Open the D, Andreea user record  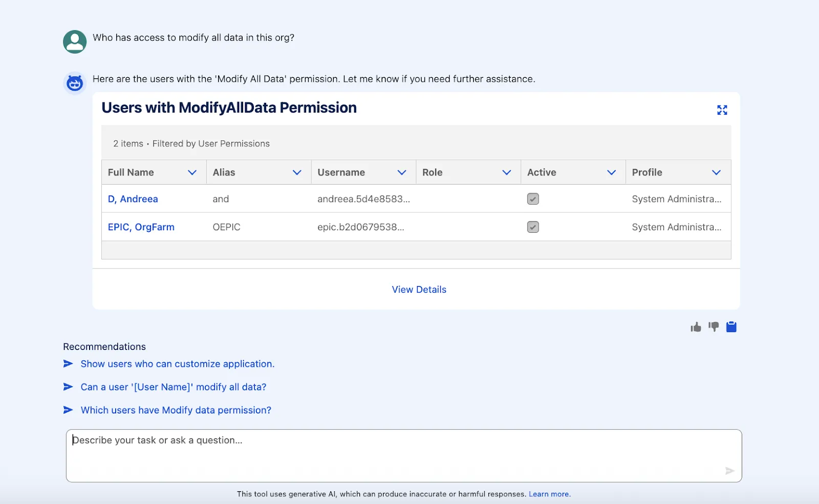(x=133, y=199)
